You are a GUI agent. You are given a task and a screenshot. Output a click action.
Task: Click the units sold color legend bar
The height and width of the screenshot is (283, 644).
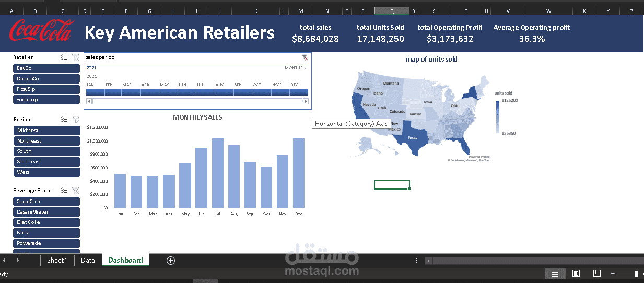coord(498,116)
